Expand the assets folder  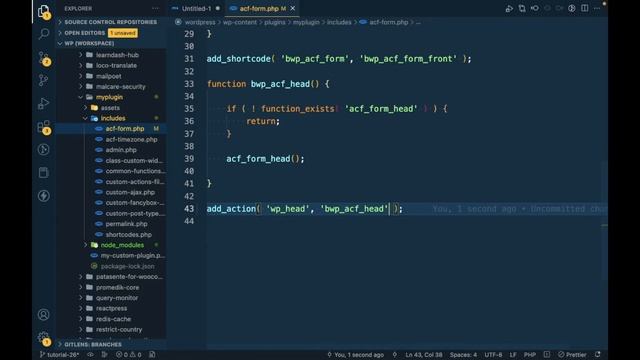[110, 108]
